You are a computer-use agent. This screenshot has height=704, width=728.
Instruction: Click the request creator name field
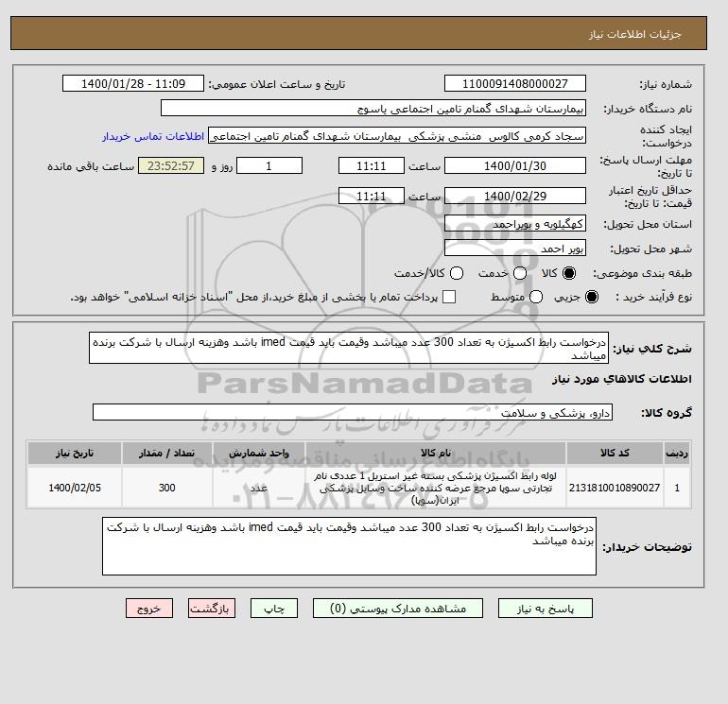click(x=397, y=136)
